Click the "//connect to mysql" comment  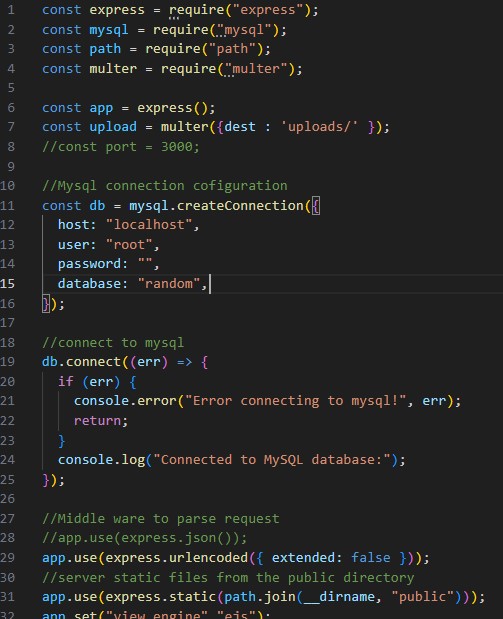click(x=113, y=343)
